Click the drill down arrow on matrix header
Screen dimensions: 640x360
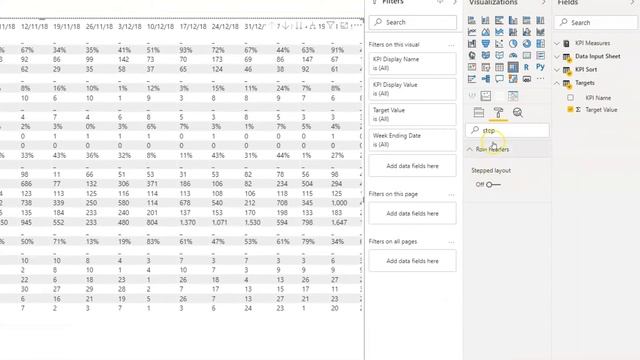[x=286, y=26]
